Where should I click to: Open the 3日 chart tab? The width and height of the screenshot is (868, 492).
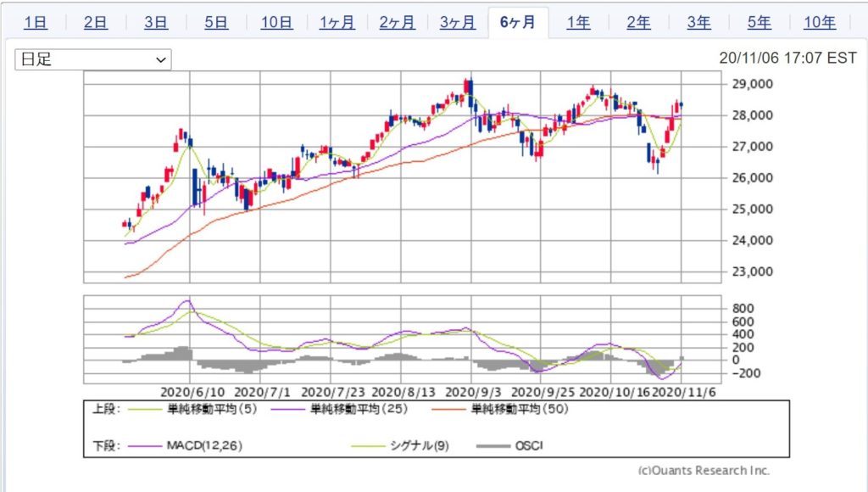pyautogui.click(x=156, y=23)
